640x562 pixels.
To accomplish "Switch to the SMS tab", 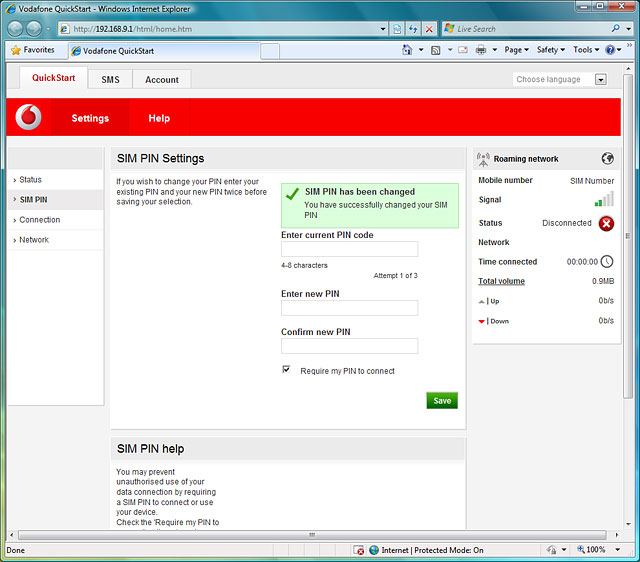I will coord(110,80).
